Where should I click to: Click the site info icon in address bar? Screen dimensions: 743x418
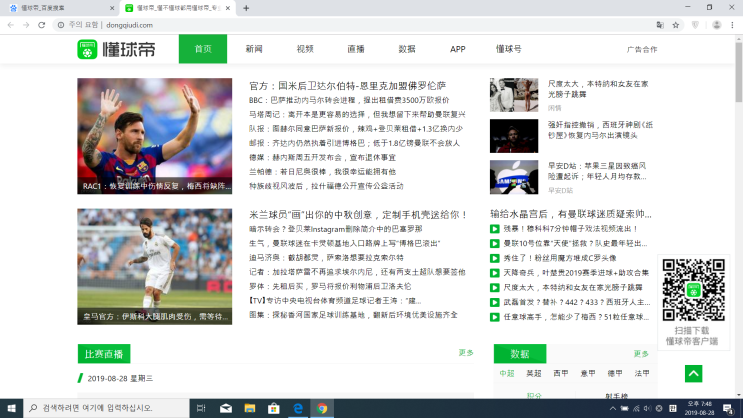pos(61,25)
